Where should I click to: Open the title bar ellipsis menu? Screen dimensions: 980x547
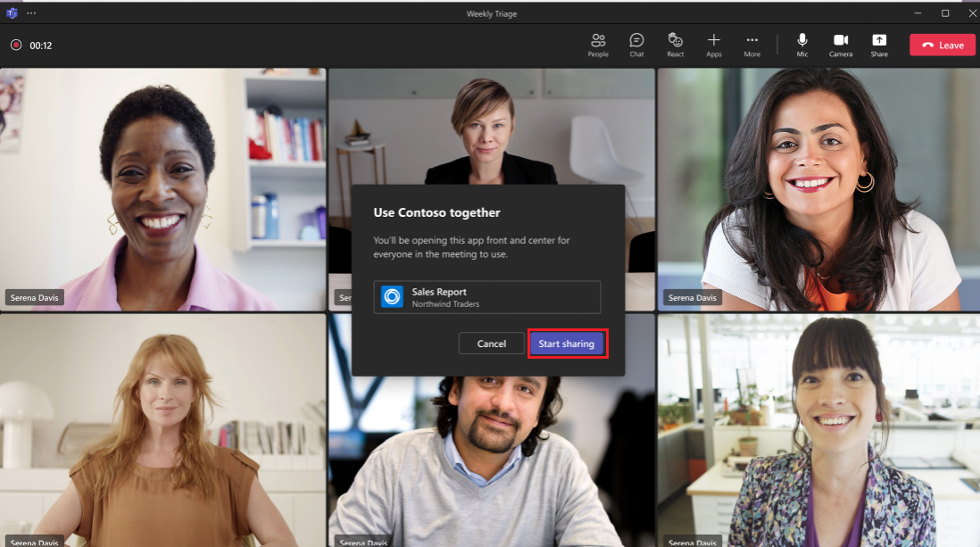[31, 12]
